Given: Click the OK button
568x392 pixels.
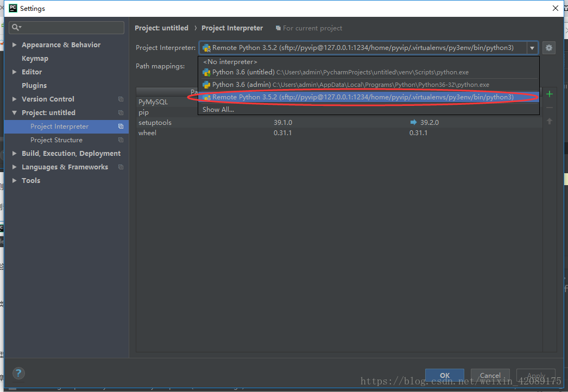Looking at the screenshot, I should [x=445, y=375].
